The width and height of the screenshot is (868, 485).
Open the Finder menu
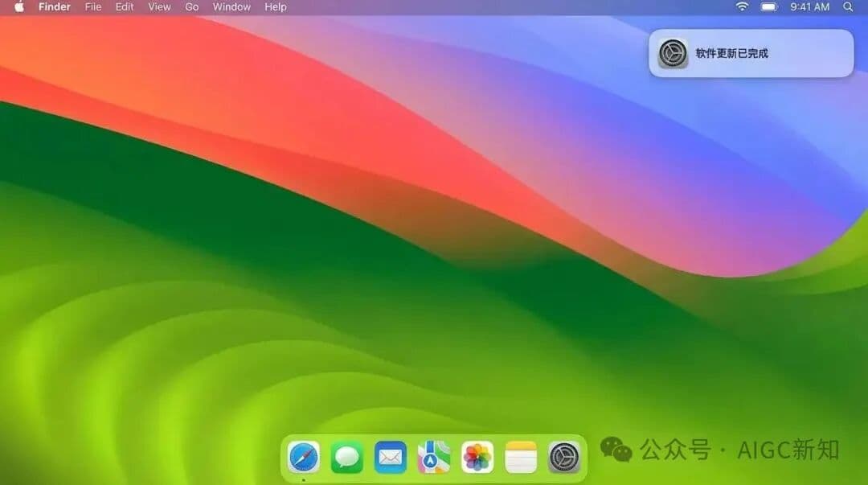(x=54, y=6)
